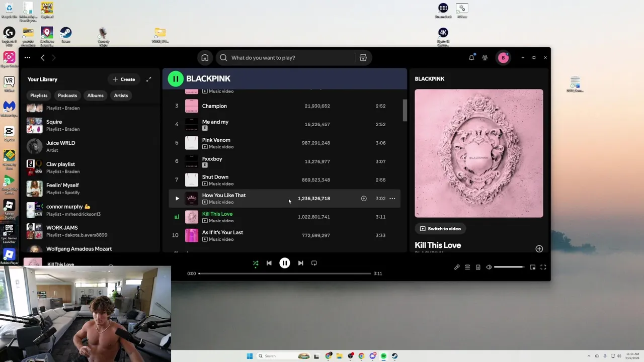Image resolution: width=644 pixels, height=362 pixels.
Task: Seek on the song progress bar
Action: click(285, 274)
